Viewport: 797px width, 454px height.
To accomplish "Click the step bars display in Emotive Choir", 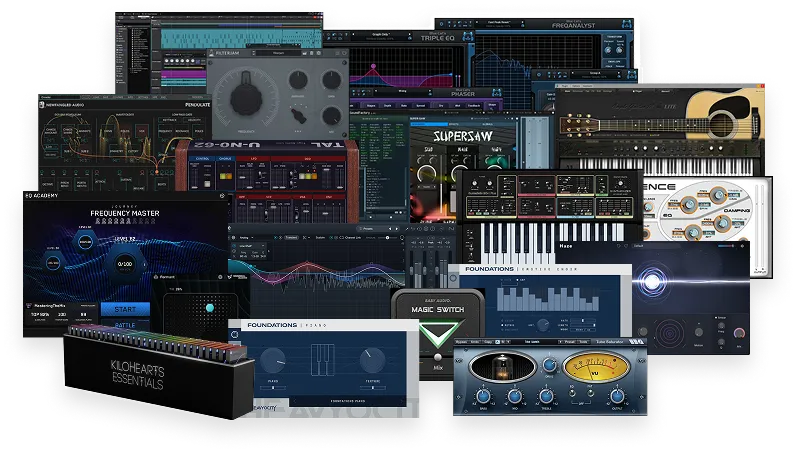I will pyautogui.click(x=548, y=299).
